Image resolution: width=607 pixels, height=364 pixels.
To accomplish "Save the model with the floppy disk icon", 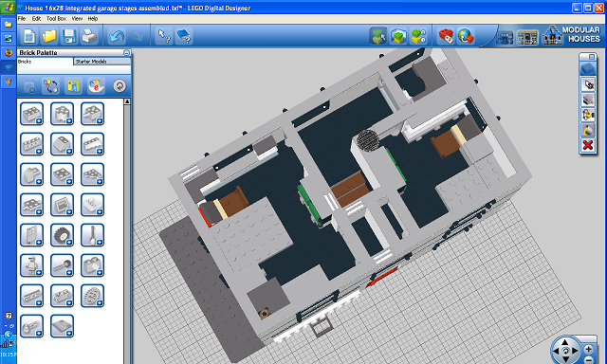I will point(69,36).
